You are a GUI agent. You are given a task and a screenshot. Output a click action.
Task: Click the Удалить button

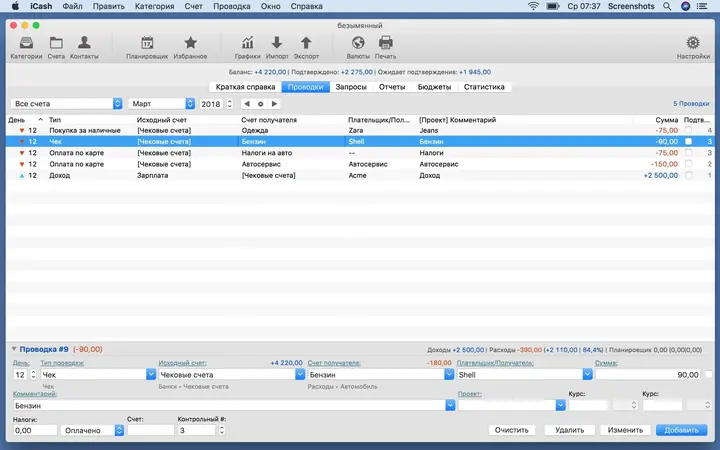point(569,430)
